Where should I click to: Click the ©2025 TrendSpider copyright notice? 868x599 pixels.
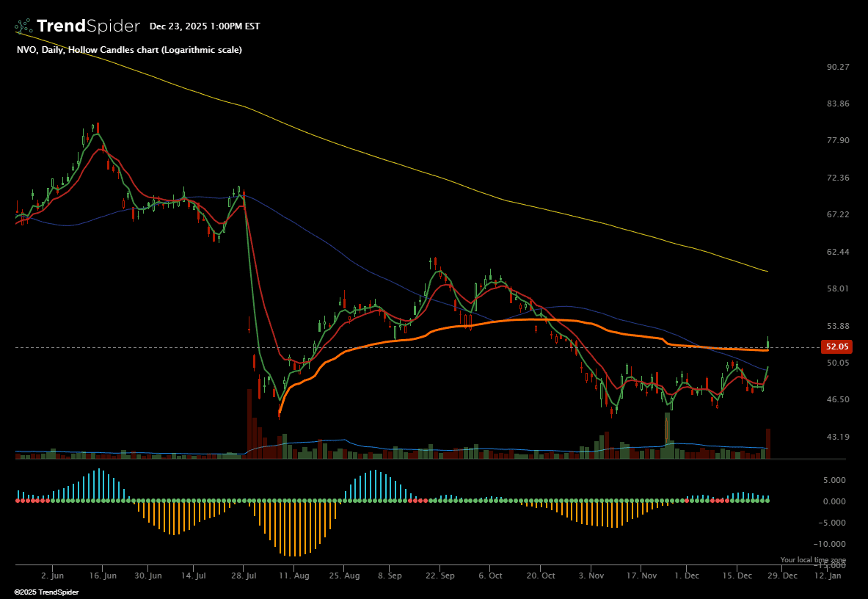(46, 592)
